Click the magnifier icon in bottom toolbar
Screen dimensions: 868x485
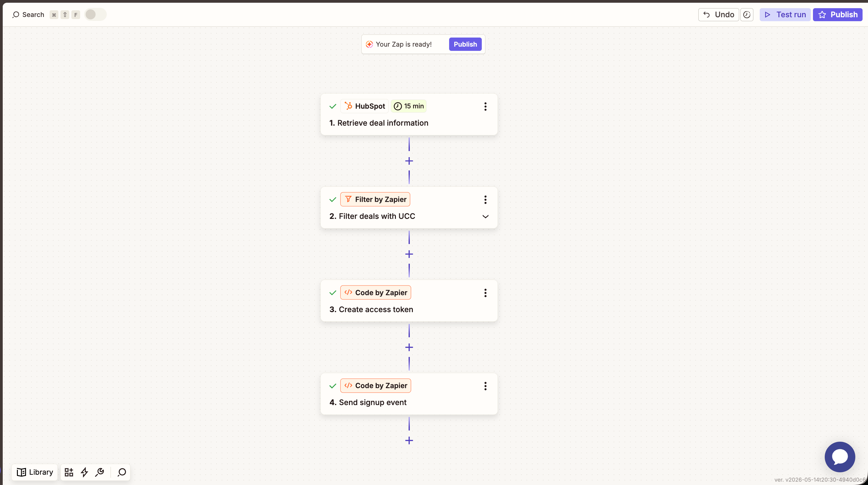pos(122,472)
